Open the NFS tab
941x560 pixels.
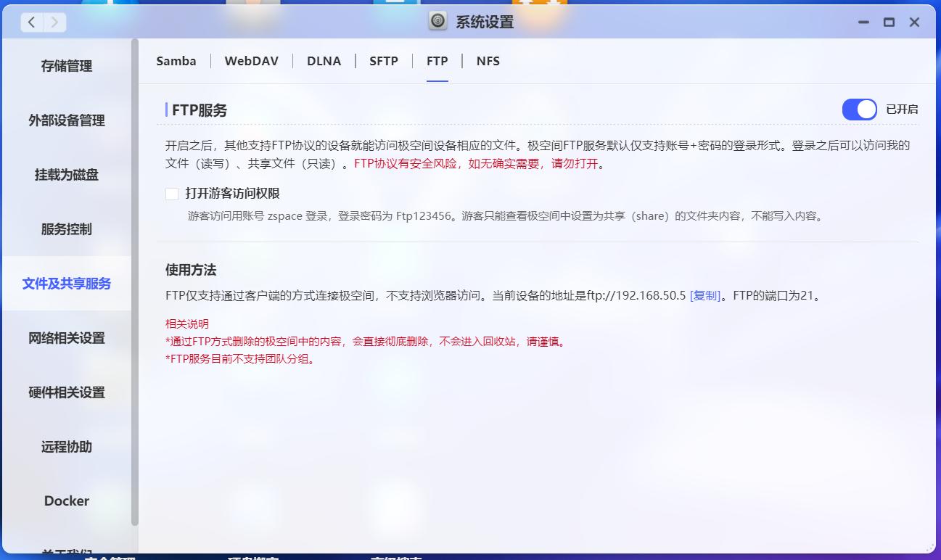coord(488,61)
